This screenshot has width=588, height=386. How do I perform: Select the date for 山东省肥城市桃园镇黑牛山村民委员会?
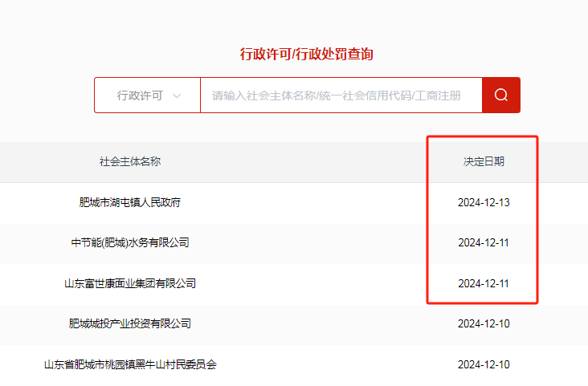pyautogui.click(x=484, y=364)
